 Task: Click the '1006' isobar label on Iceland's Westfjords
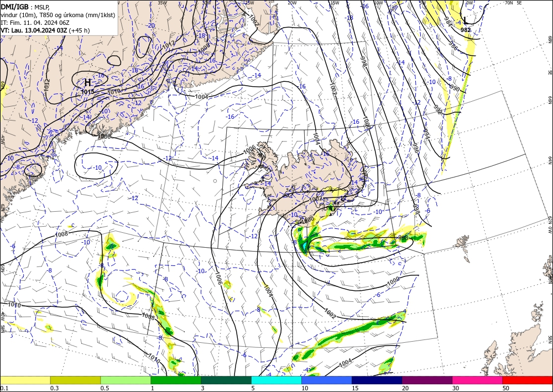point(250,150)
